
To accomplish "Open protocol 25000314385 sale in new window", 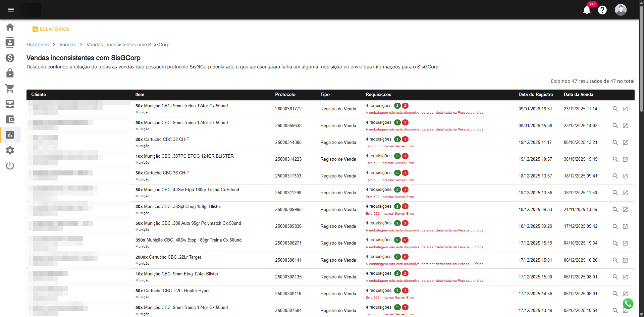I will (625, 143).
